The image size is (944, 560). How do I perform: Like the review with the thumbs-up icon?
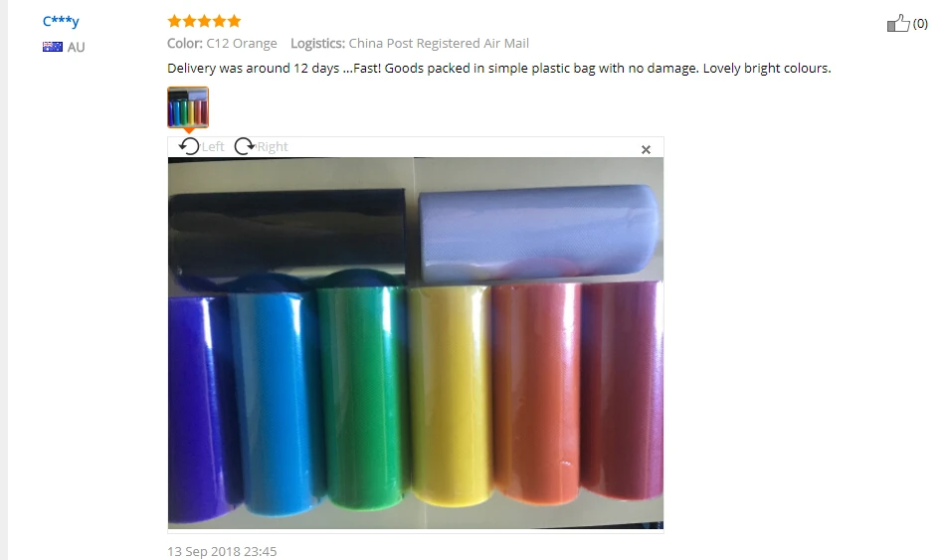pos(898,24)
